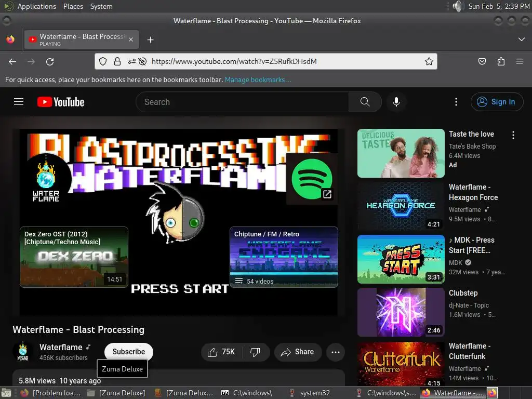Open the System menu
Screen dimensions: 532x399
[x=101, y=6]
